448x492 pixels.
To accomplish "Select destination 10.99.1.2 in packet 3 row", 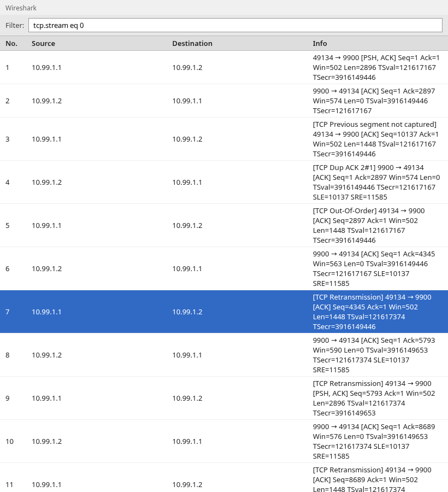I will point(187,139).
